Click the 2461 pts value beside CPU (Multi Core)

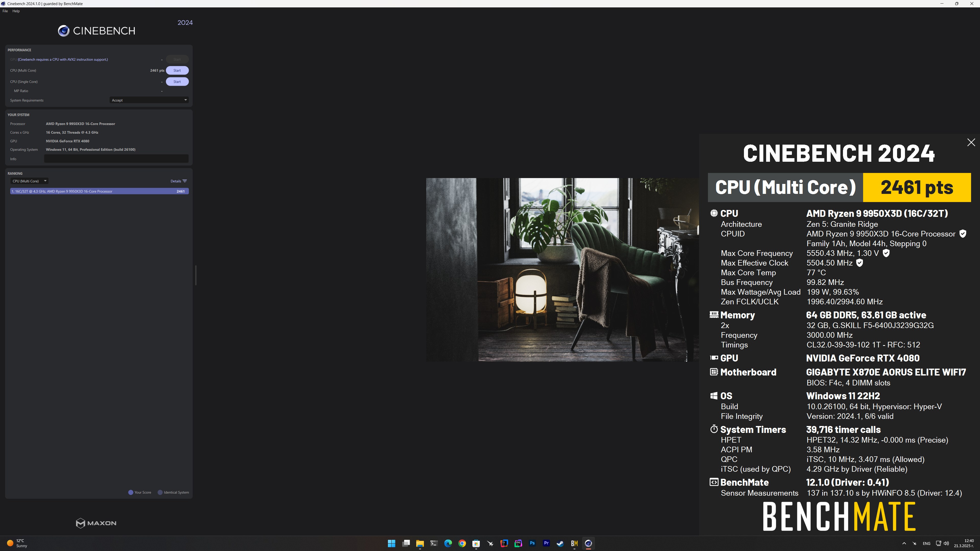157,70
